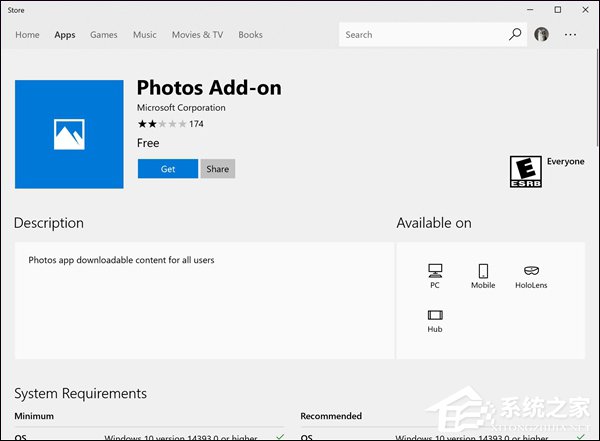
Task: Open the three-dots more menu
Action: click(571, 35)
